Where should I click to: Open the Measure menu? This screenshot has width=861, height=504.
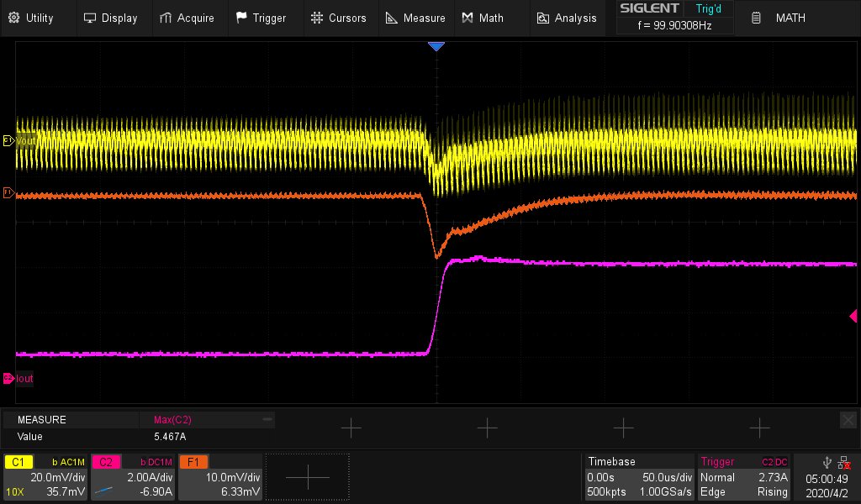[415, 18]
